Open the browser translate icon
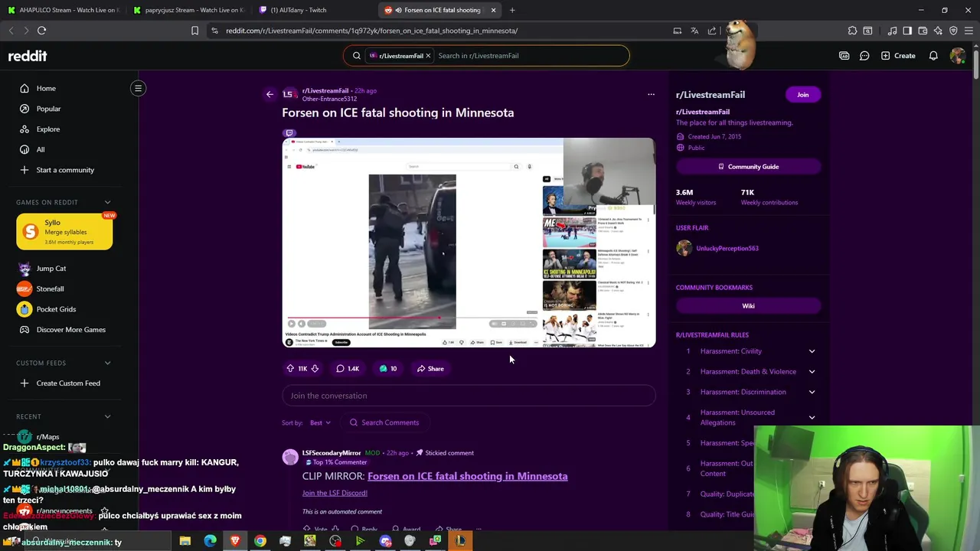 [694, 31]
